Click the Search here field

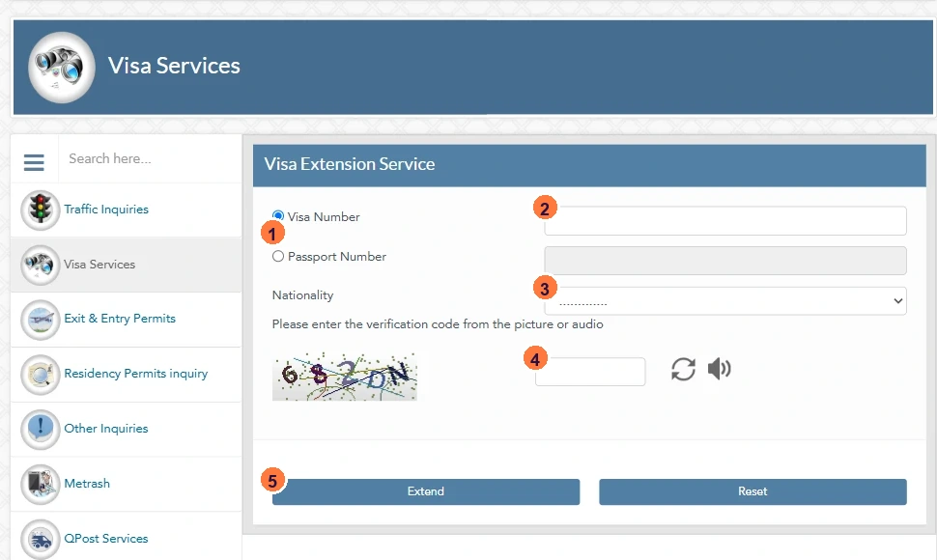pos(150,158)
